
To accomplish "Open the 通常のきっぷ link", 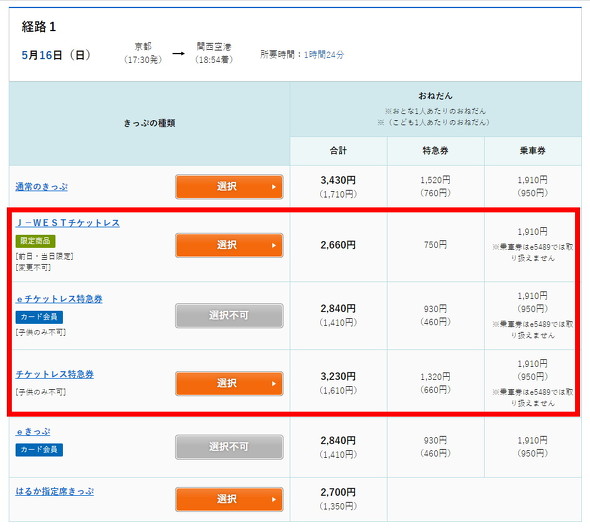I will [41, 187].
